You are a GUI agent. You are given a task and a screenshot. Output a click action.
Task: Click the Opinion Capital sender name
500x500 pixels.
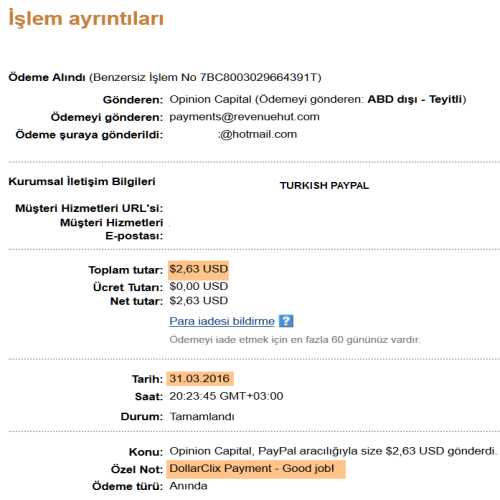point(210,99)
